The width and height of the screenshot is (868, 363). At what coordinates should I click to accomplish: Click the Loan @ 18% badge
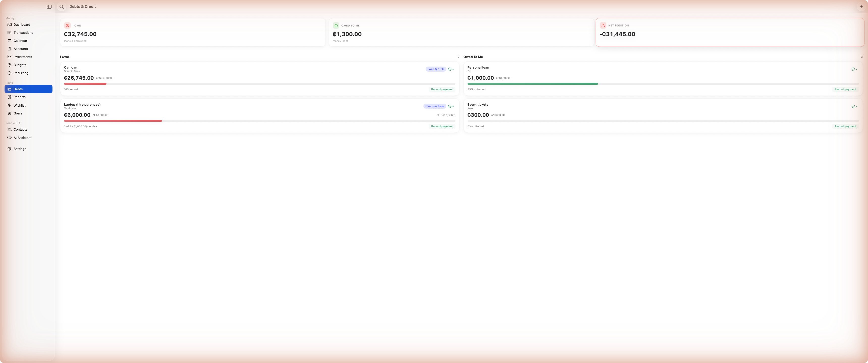click(436, 69)
